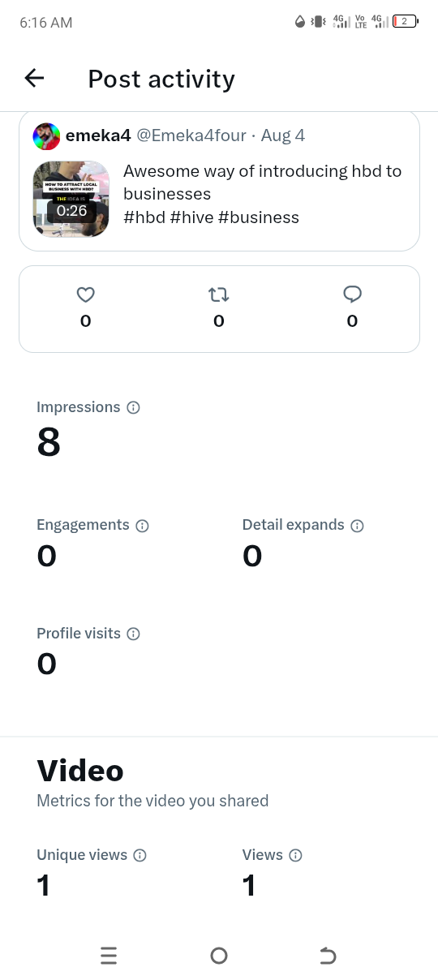
Task: Open the Unique views info icon
Action: pos(140,855)
